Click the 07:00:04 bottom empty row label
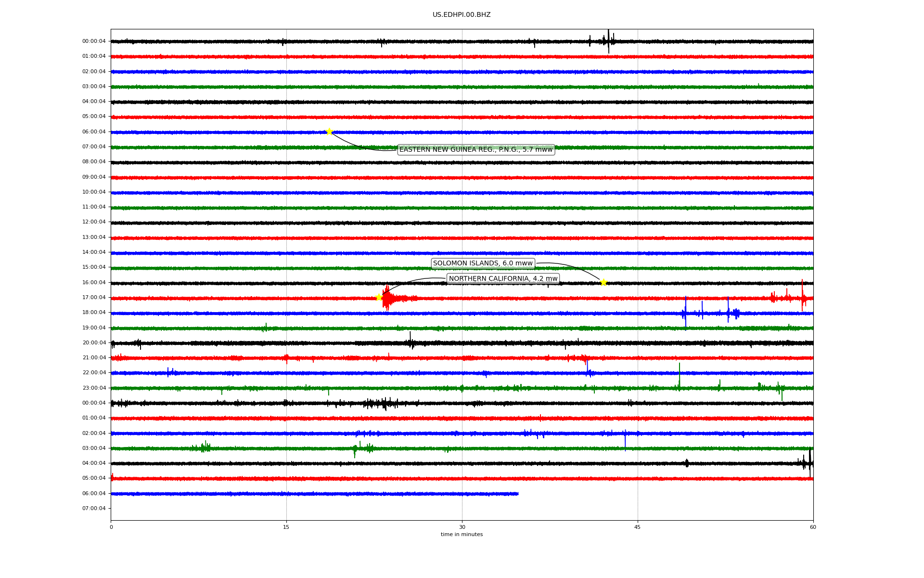Screen dimensions: 924x578 tap(94, 508)
